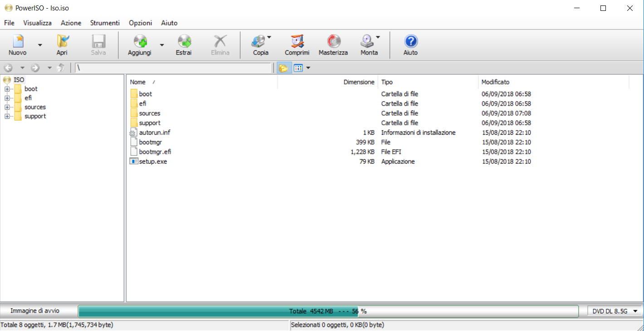Open the view mode dropdown arrow

308,68
